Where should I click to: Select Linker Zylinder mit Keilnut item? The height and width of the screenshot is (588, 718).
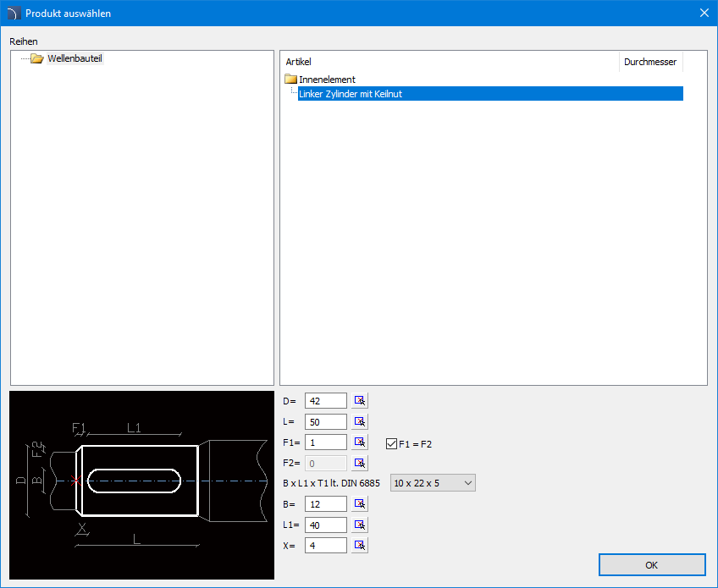pos(351,94)
